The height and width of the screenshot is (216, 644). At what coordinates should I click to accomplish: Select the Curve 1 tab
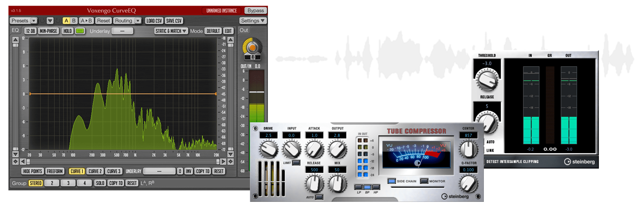(76, 171)
